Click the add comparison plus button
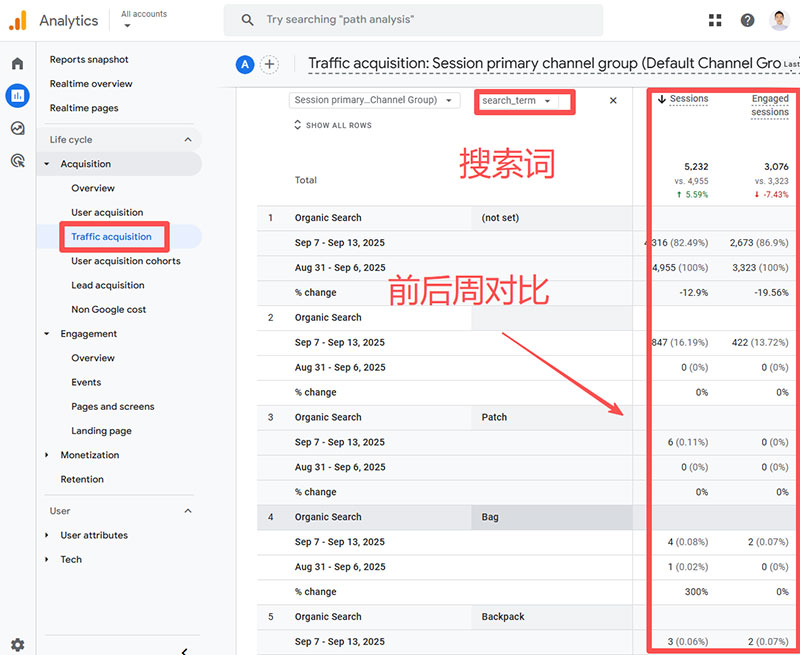800x655 pixels. tap(270, 64)
